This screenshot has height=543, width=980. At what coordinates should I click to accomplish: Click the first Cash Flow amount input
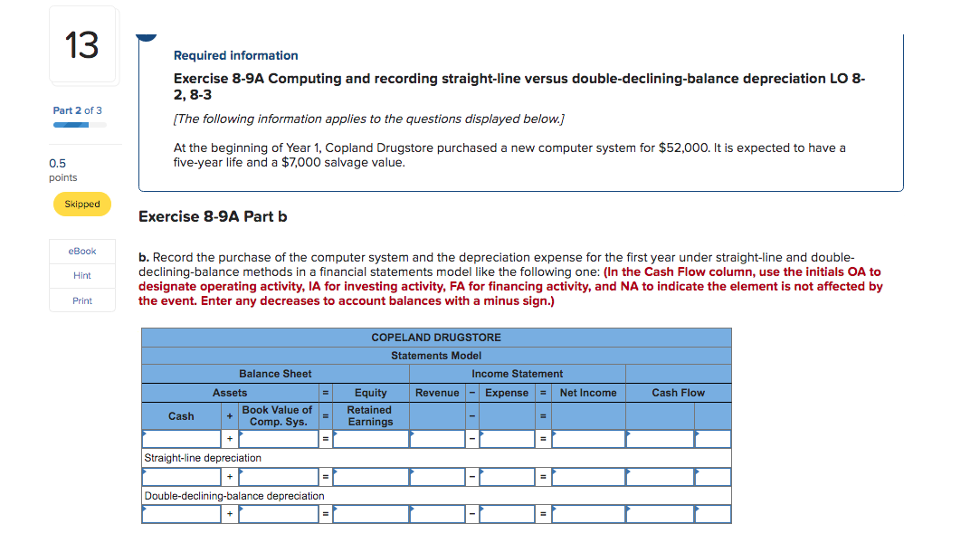(x=658, y=438)
